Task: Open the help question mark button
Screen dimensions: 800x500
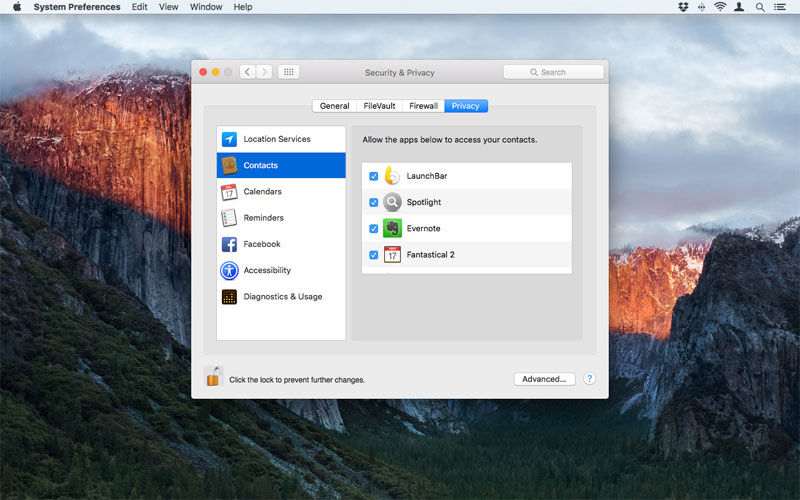Action: point(589,379)
